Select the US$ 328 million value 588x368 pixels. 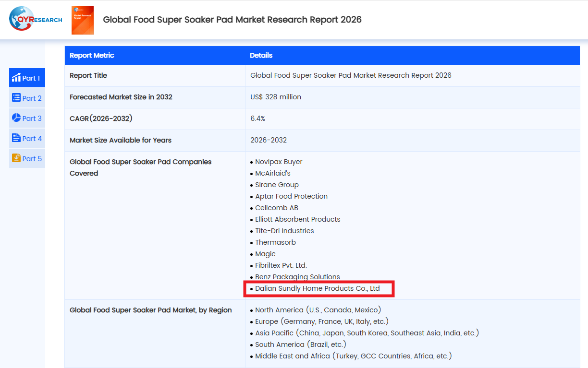[276, 97]
